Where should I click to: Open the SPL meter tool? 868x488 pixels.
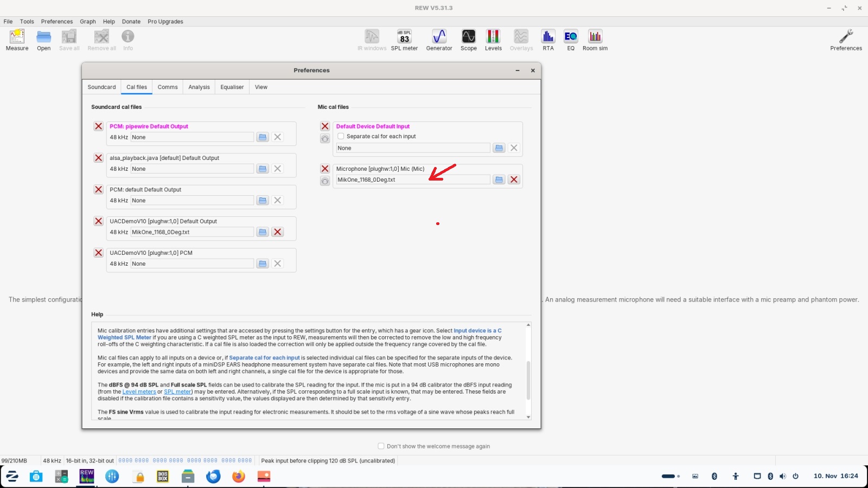(x=404, y=40)
